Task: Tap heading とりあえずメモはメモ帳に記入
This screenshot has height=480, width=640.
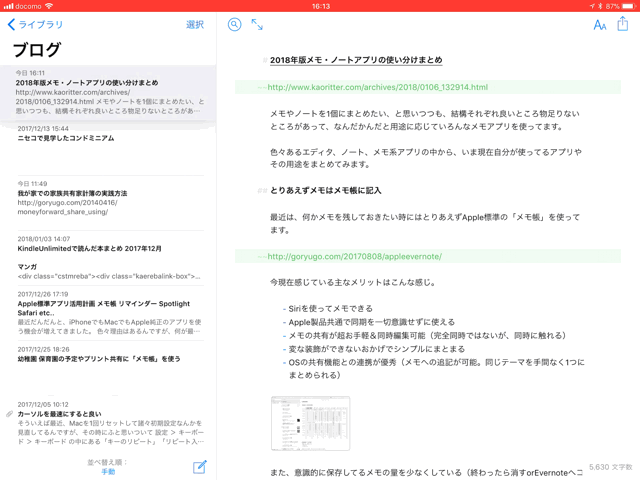Action: (x=325, y=191)
